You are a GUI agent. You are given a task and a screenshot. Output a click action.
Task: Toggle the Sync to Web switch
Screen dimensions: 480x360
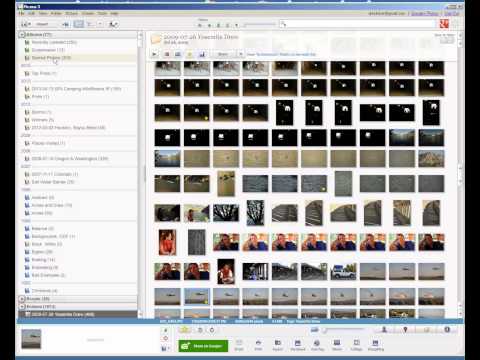447,40
